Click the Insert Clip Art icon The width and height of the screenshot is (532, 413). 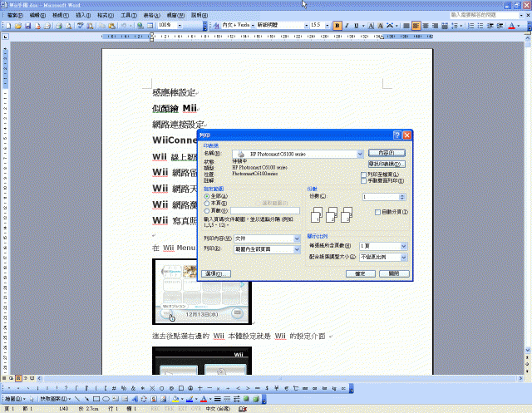(x=154, y=399)
